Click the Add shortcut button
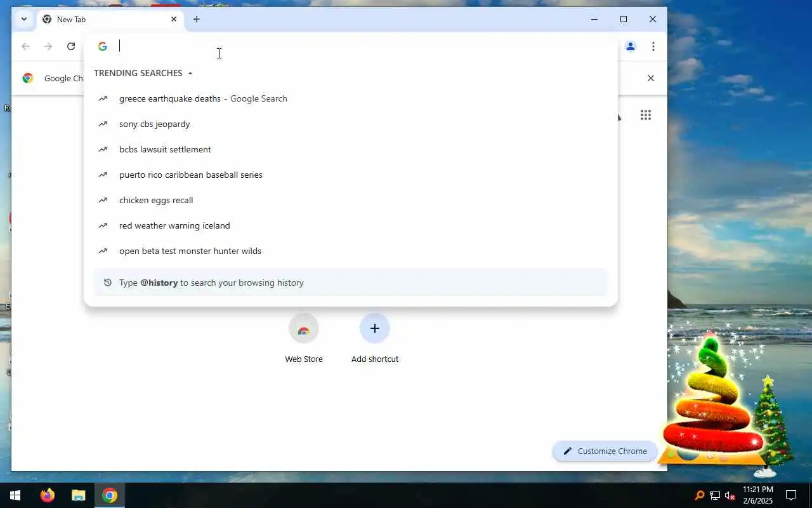Screen dimensions: 812x508 (375, 339)
